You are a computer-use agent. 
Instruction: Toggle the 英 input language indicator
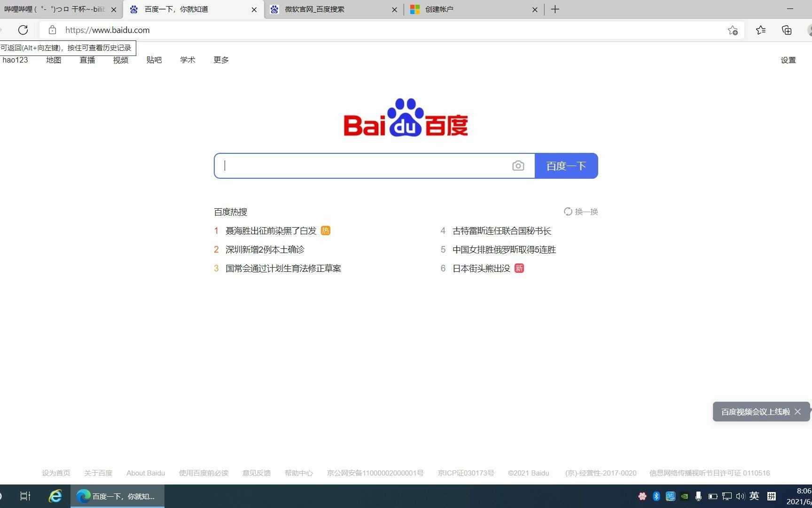[754, 496]
